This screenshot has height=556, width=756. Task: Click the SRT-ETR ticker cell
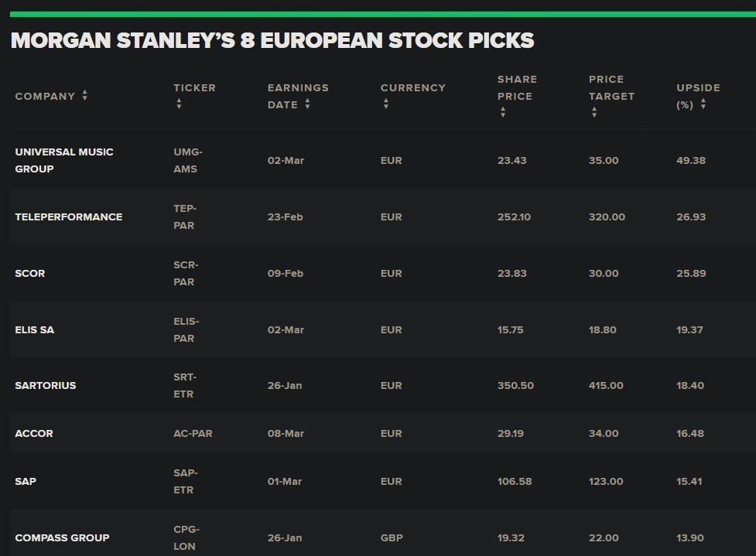point(185,385)
